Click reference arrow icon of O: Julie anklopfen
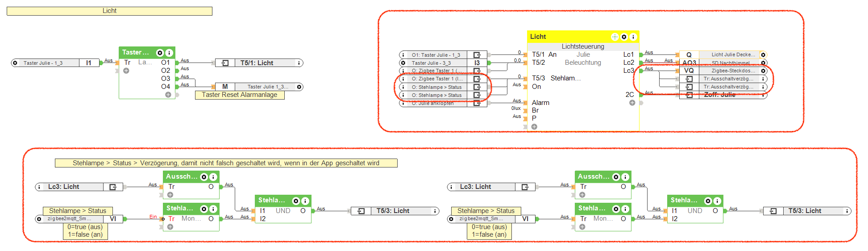868x251 pixels. (x=477, y=103)
